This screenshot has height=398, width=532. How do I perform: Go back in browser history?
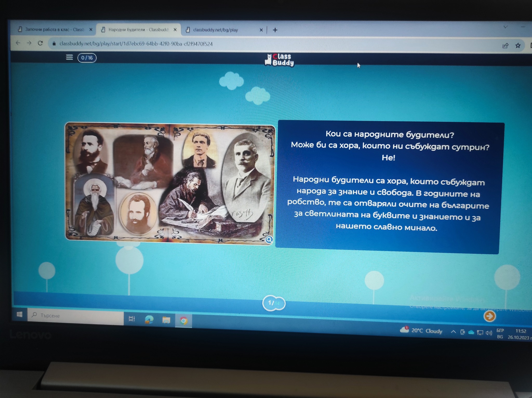[x=18, y=43]
